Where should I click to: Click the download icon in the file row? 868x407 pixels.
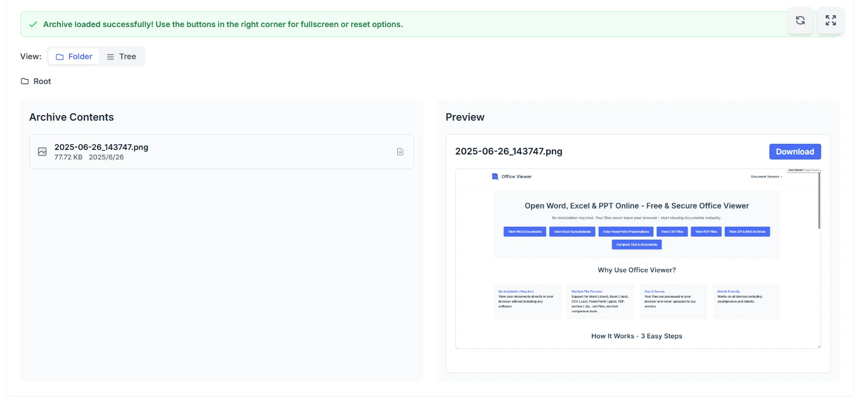tap(400, 152)
